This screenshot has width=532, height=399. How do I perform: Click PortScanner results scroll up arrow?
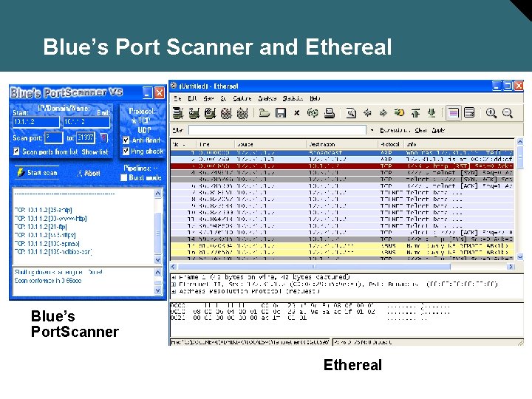pyautogui.click(x=158, y=194)
